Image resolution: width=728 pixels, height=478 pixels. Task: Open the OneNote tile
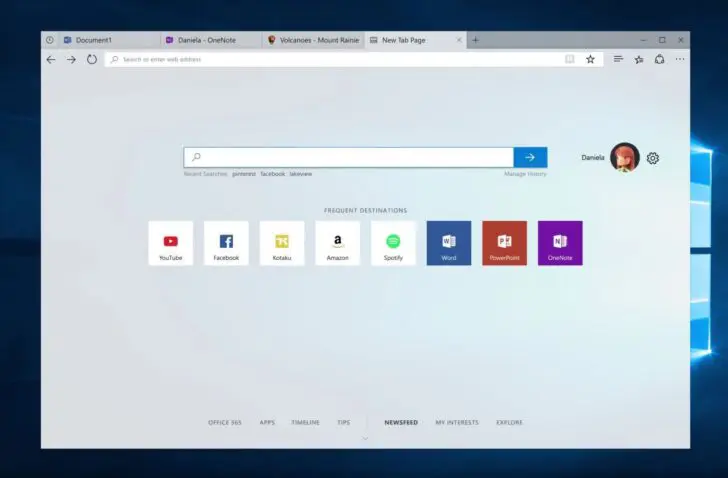560,243
